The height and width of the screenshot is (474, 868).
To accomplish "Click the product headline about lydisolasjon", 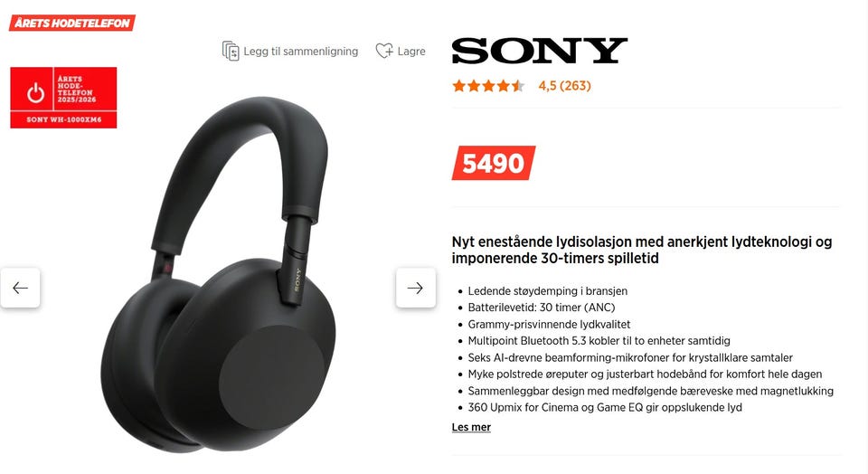I will 642,250.
